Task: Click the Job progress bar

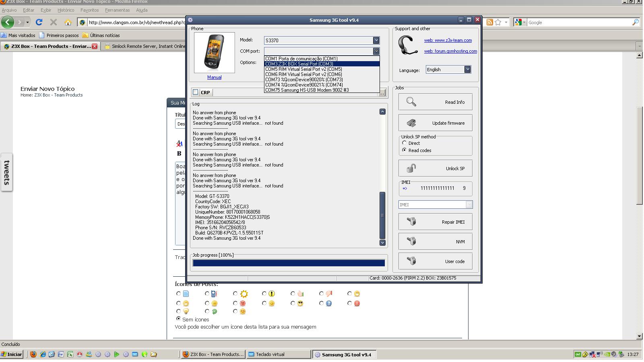Action: (x=289, y=263)
